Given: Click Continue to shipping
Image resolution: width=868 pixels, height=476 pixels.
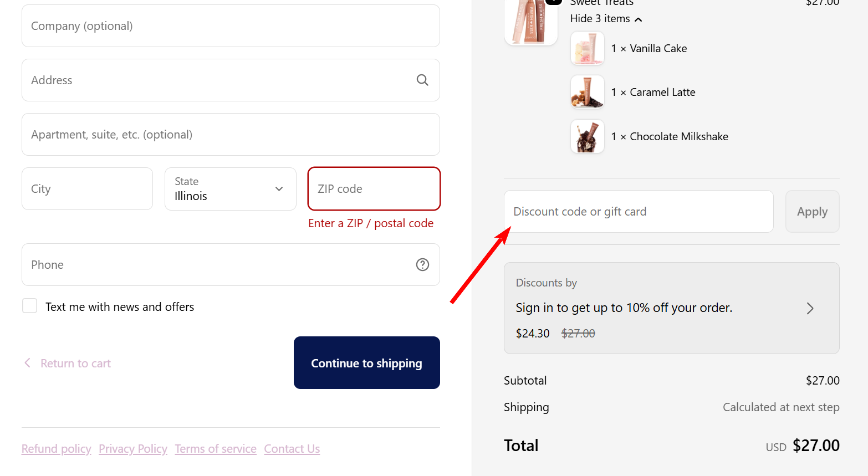Looking at the screenshot, I should (366, 362).
